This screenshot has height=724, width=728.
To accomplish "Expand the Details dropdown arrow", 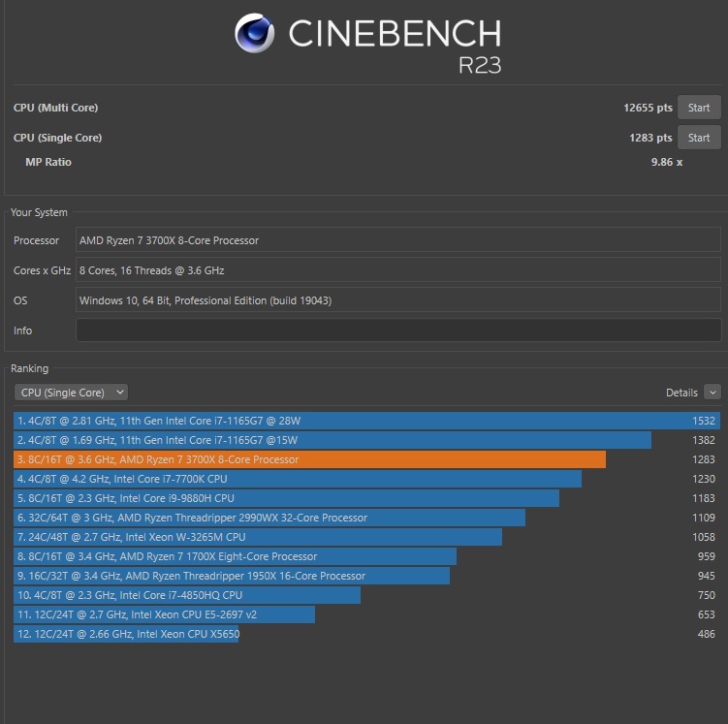I will [x=712, y=393].
